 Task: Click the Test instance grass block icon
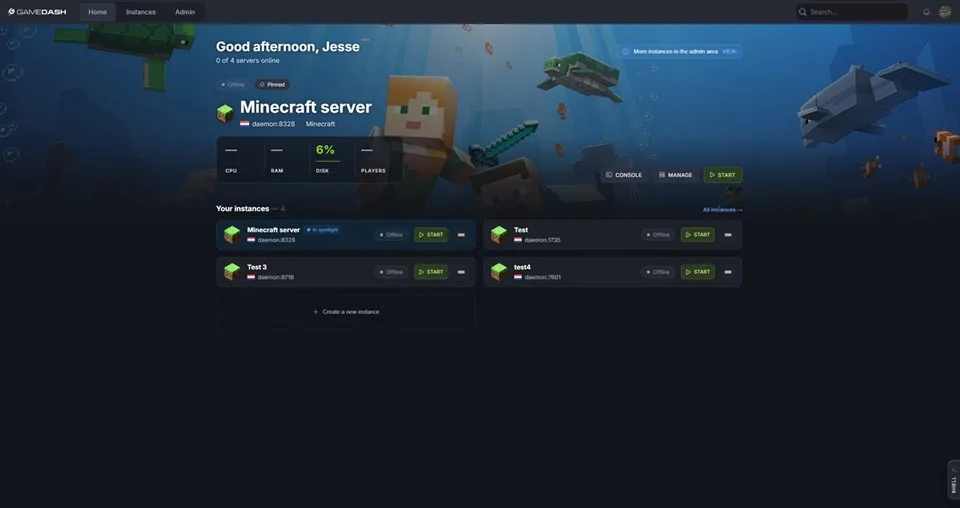pos(499,234)
